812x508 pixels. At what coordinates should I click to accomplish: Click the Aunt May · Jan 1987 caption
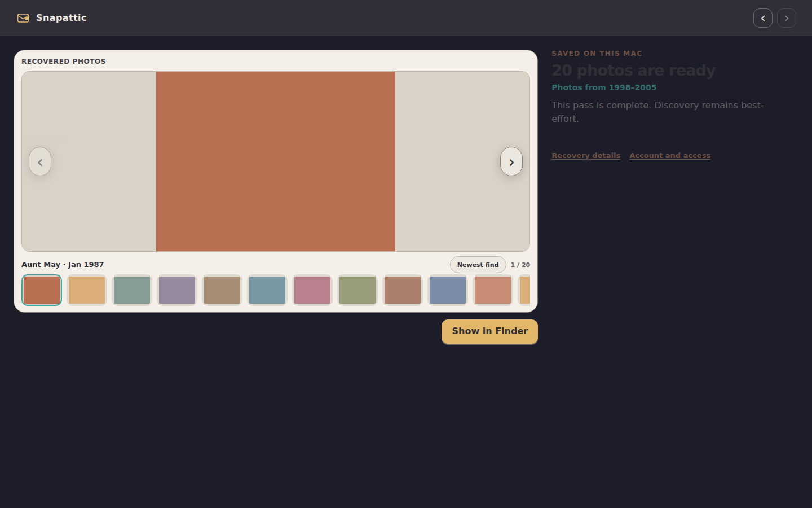point(63,265)
